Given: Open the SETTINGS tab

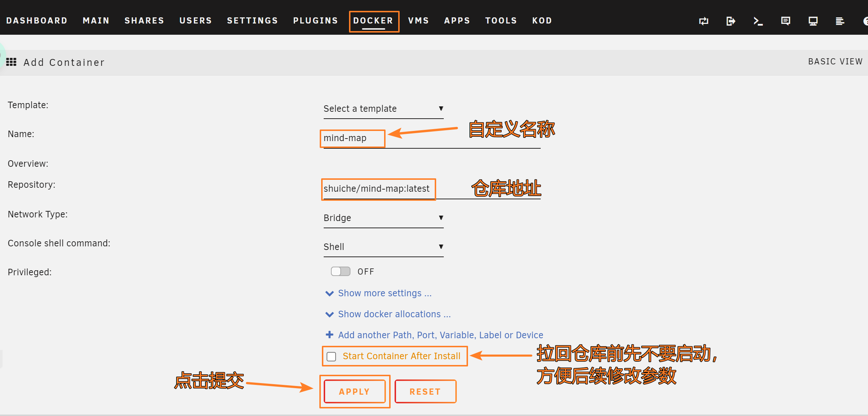Looking at the screenshot, I should (x=252, y=21).
